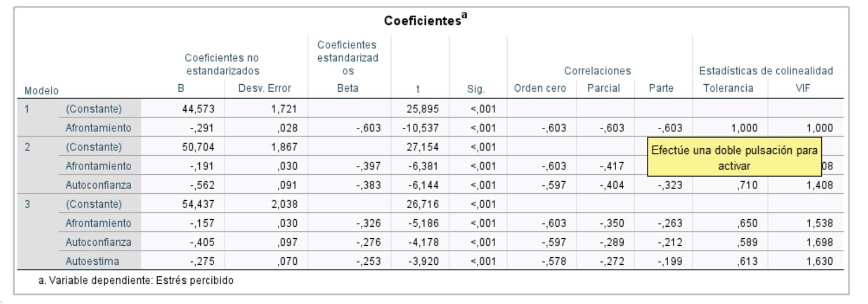
Task: Select the Desv. Error column header
Action: (x=265, y=88)
